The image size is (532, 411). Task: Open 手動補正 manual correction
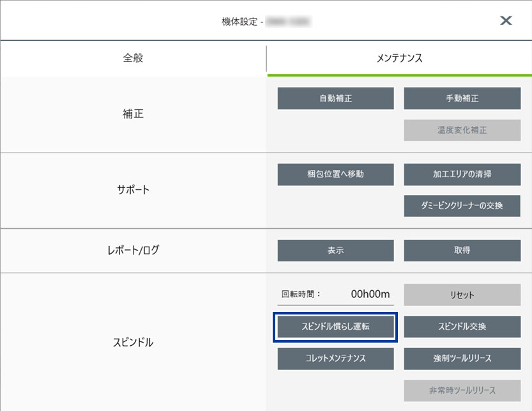462,98
